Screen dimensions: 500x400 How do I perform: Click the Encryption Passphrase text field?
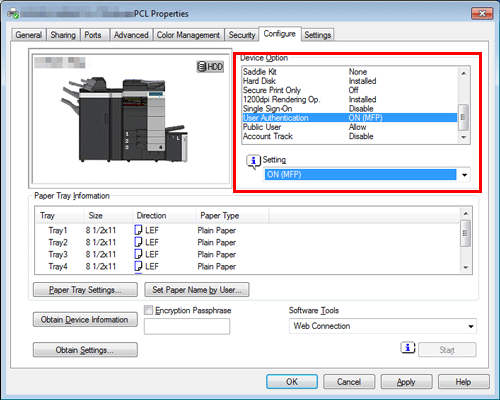pyautogui.click(x=187, y=326)
